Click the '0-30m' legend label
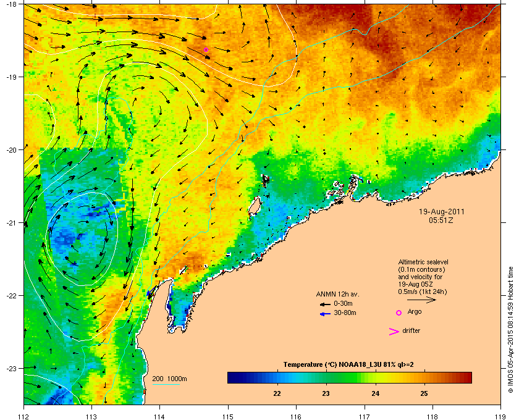519x420 pixels. click(343, 303)
